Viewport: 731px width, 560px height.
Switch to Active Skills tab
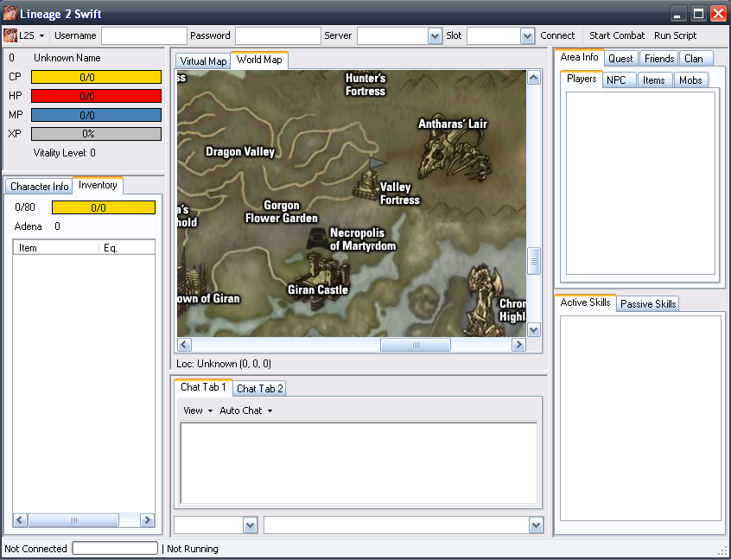pos(585,302)
